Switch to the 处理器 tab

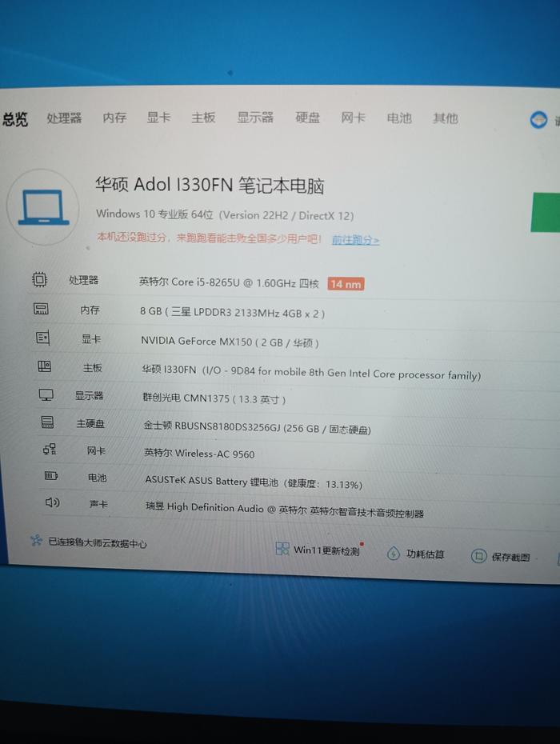click(x=64, y=118)
